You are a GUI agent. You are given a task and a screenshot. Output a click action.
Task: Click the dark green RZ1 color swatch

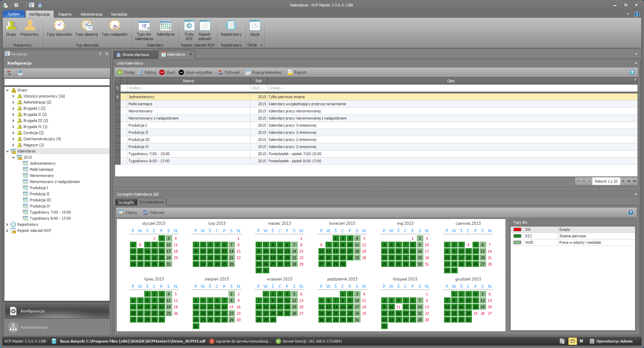[x=517, y=236]
